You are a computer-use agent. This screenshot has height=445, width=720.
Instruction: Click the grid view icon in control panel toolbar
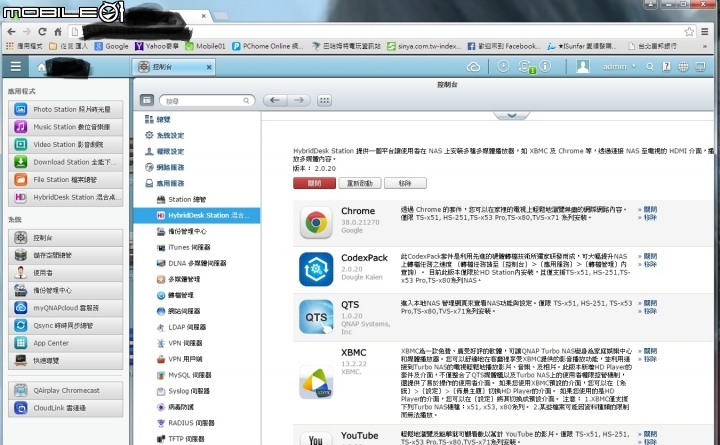[x=324, y=100]
